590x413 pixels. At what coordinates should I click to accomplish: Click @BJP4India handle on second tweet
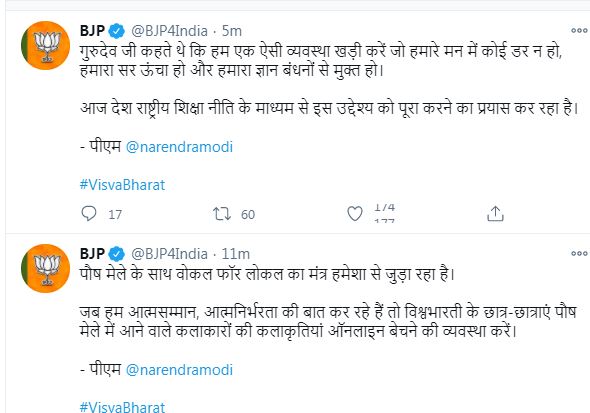[x=169, y=254]
